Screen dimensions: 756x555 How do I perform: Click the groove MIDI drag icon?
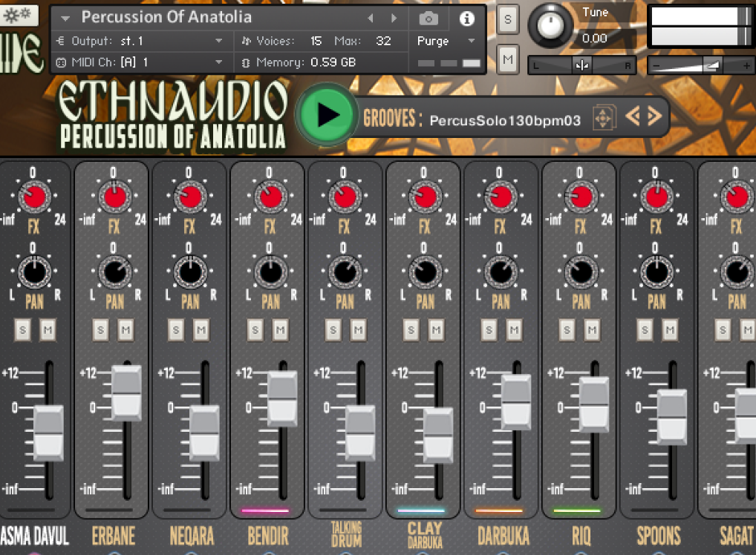click(x=603, y=117)
